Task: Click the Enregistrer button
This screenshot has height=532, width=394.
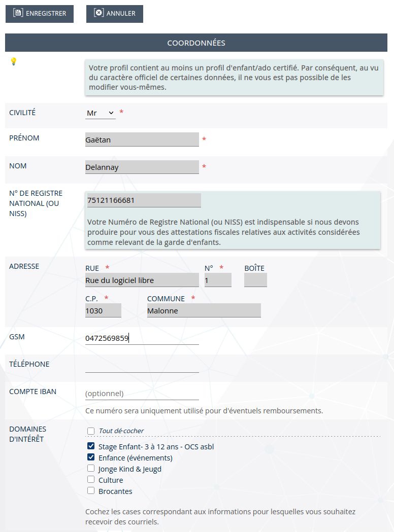Action: (x=40, y=14)
